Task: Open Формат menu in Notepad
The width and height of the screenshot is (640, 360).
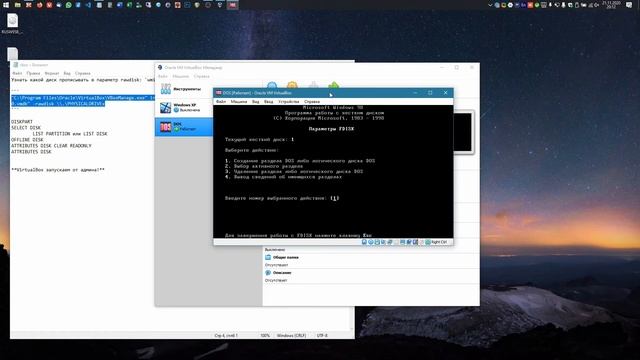Action: tap(52, 73)
